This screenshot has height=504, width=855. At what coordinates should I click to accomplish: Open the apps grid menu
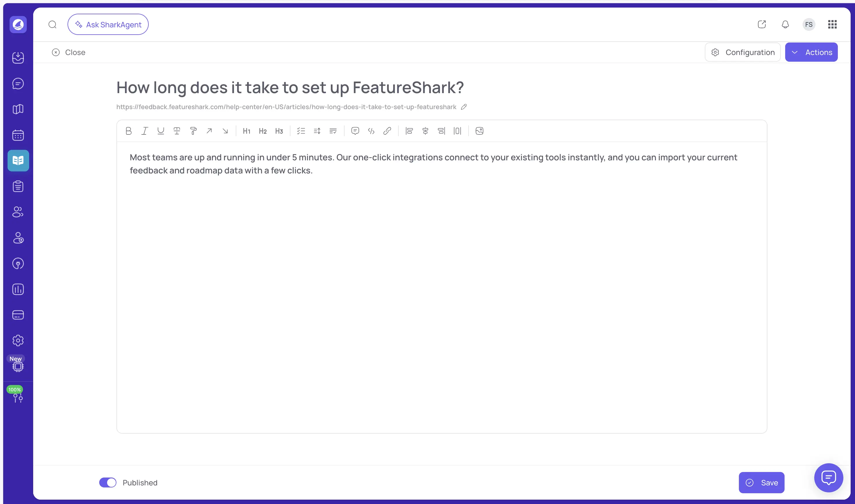pyautogui.click(x=832, y=24)
